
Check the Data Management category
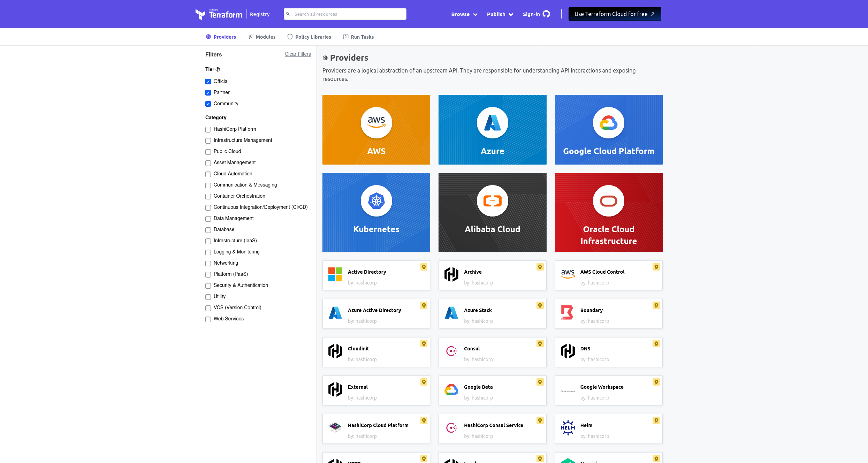coord(208,219)
